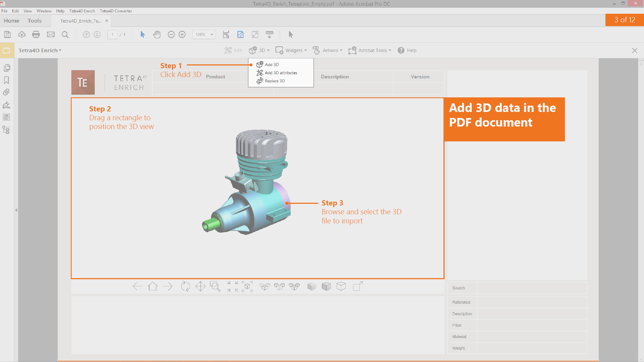The image size is (644, 362).
Task: Choose the wireframe cube render mode
Action: pos(341,286)
